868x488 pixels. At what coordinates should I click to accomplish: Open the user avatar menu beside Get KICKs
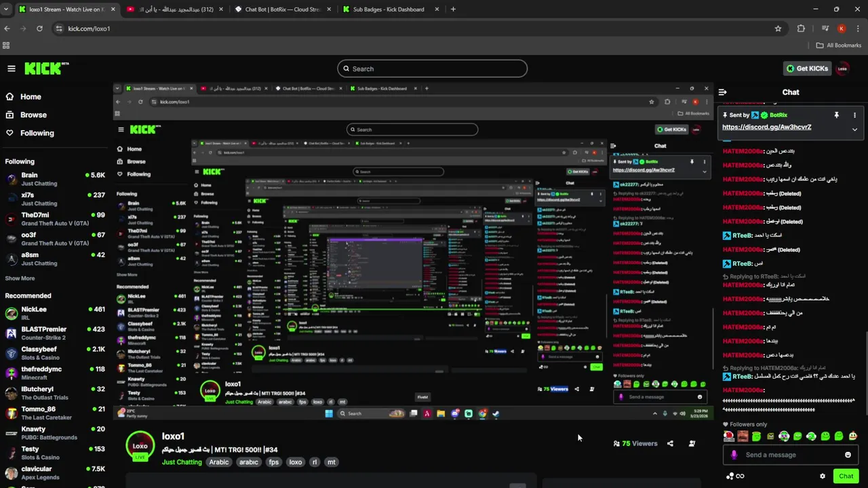point(843,68)
